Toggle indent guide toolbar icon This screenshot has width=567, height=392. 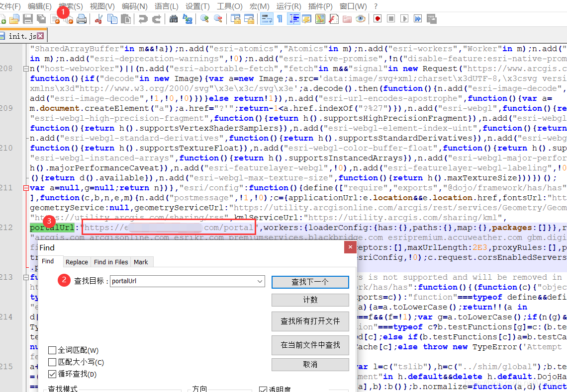(x=293, y=19)
